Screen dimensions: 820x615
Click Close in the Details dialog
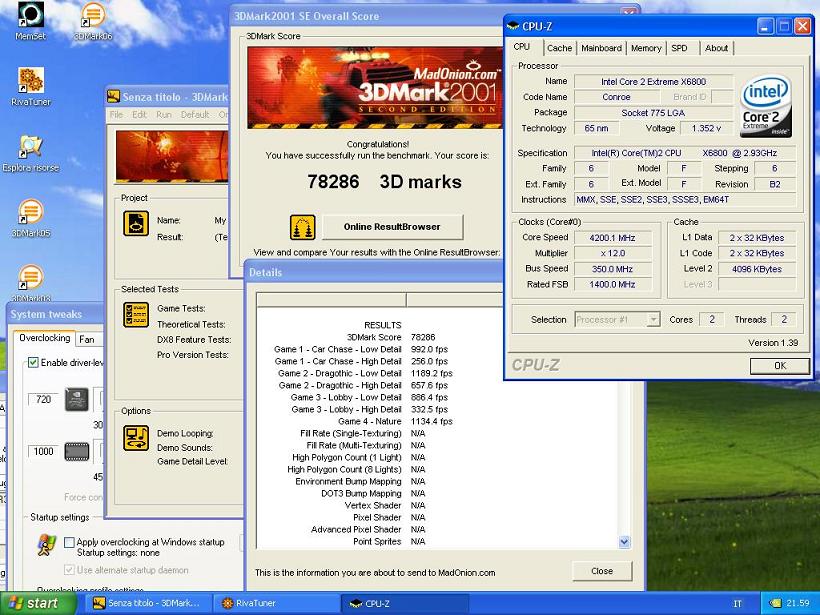[x=602, y=571]
